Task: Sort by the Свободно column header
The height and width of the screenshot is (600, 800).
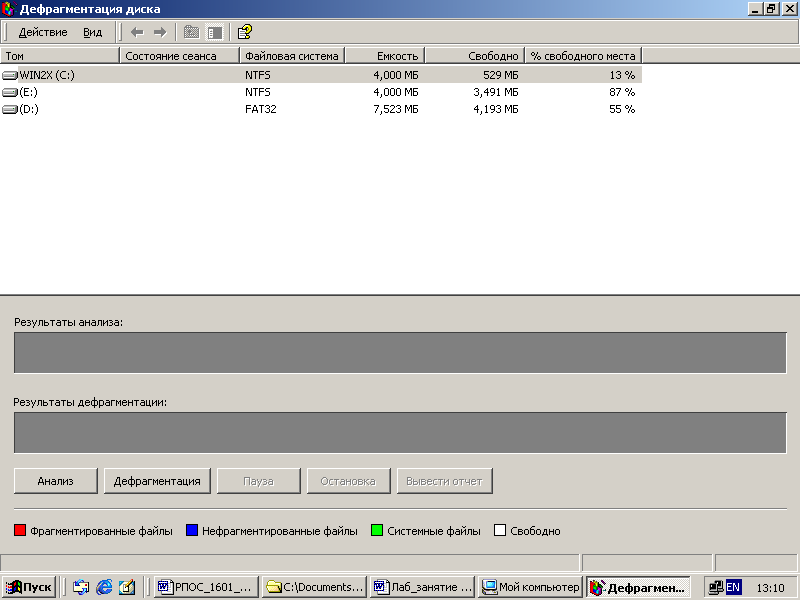Action: (474, 56)
